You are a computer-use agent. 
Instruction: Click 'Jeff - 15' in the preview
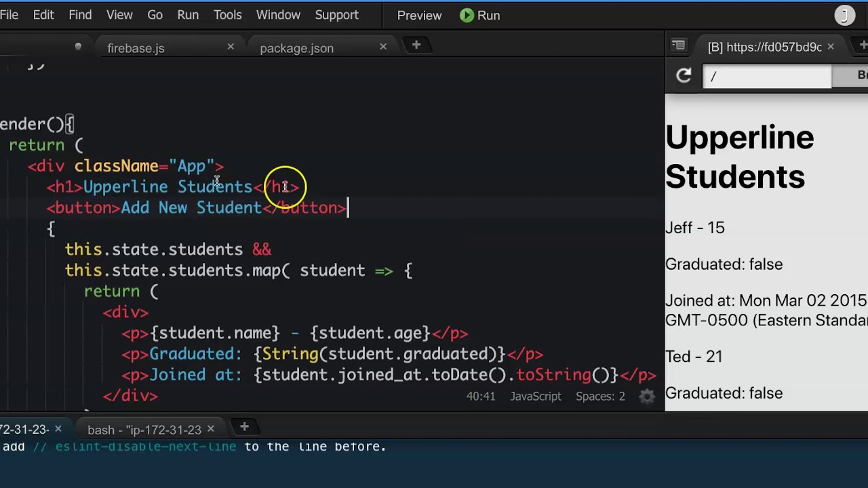[695, 228]
